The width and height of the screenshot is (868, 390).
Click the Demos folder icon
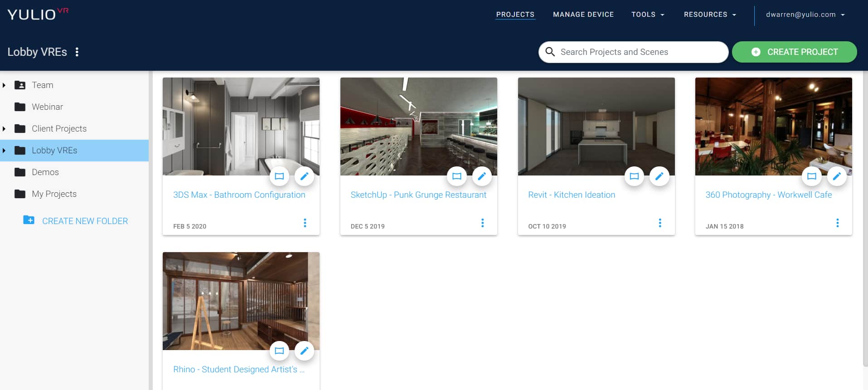(20, 172)
